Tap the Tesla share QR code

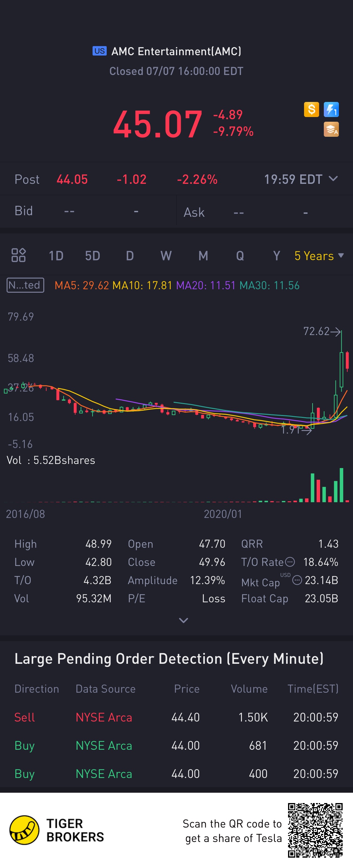click(315, 830)
